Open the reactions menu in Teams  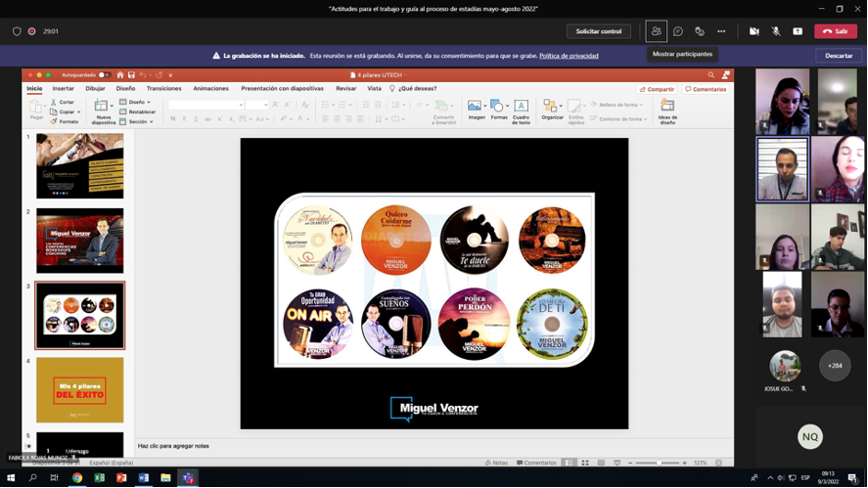700,31
